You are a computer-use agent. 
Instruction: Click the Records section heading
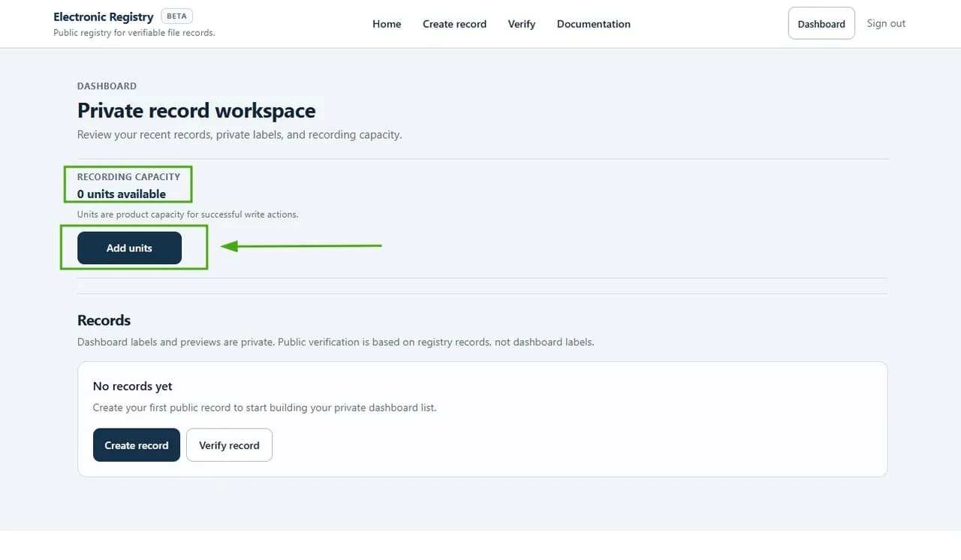click(x=104, y=321)
